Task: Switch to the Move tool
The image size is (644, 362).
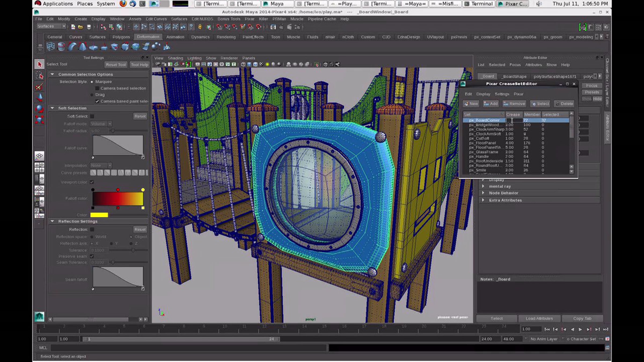Action: point(40,98)
